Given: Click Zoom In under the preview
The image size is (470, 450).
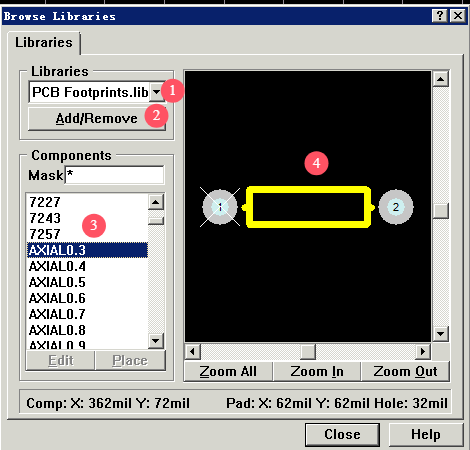Looking at the screenshot, I should 317,372.
